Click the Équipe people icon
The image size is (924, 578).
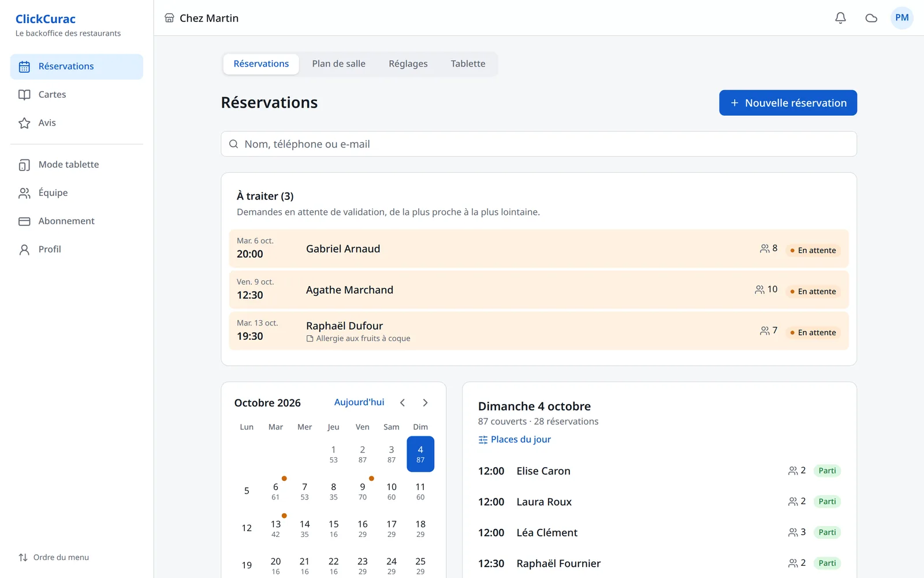24,193
